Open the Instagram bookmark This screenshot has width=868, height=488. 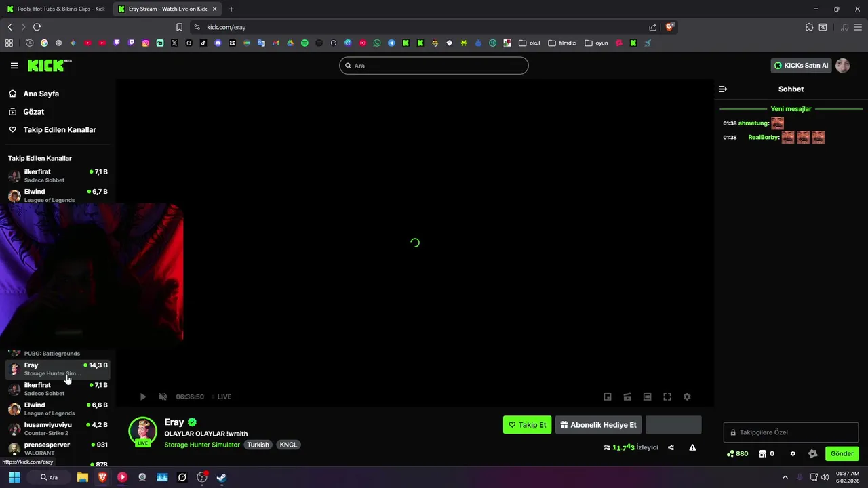[x=145, y=43]
